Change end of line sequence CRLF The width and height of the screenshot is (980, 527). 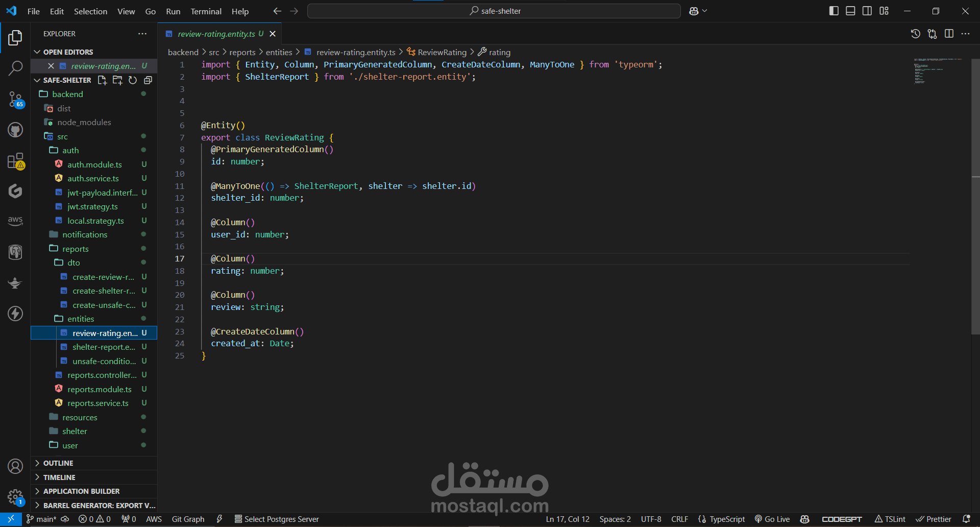(x=679, y=519)
